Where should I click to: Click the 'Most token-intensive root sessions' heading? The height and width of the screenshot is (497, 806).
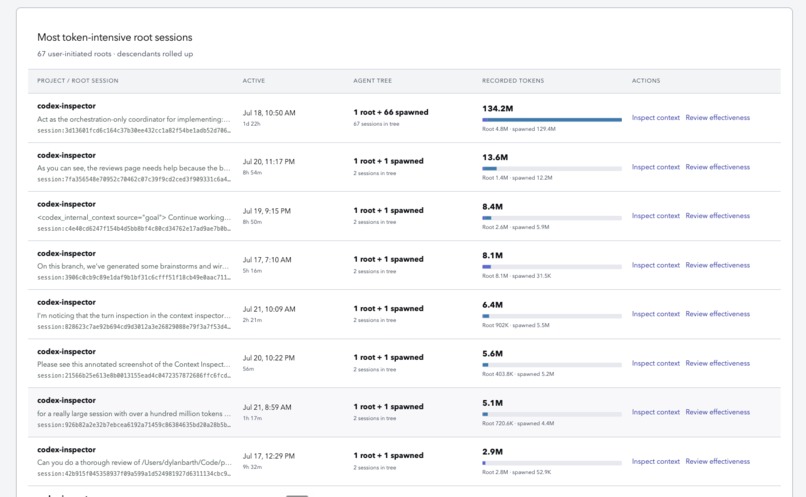(x=115, y=38)
